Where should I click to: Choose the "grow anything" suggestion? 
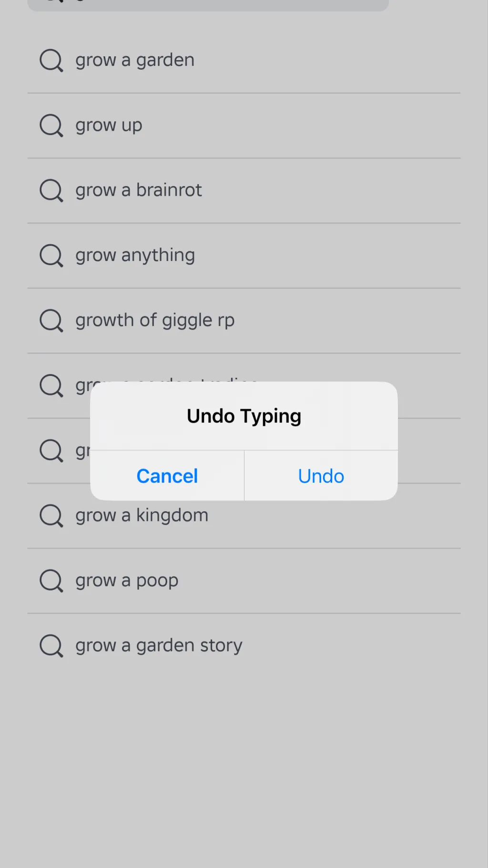(x=135, y=256)
